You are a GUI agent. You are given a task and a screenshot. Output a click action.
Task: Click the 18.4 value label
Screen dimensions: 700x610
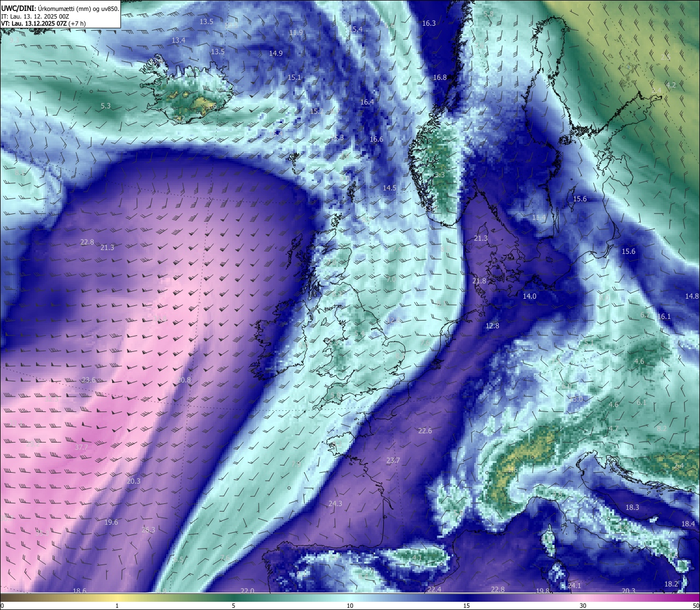[688, 524]
